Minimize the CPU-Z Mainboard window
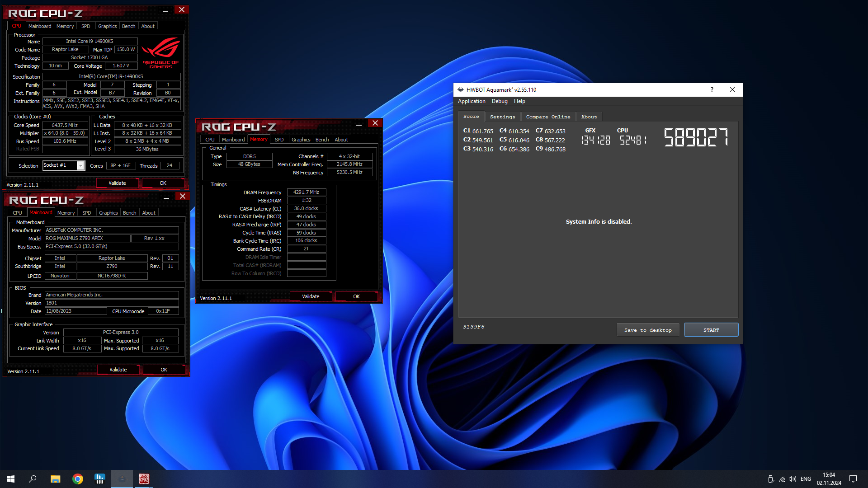This screenshot has width=868, height=488. pos(166,197)
